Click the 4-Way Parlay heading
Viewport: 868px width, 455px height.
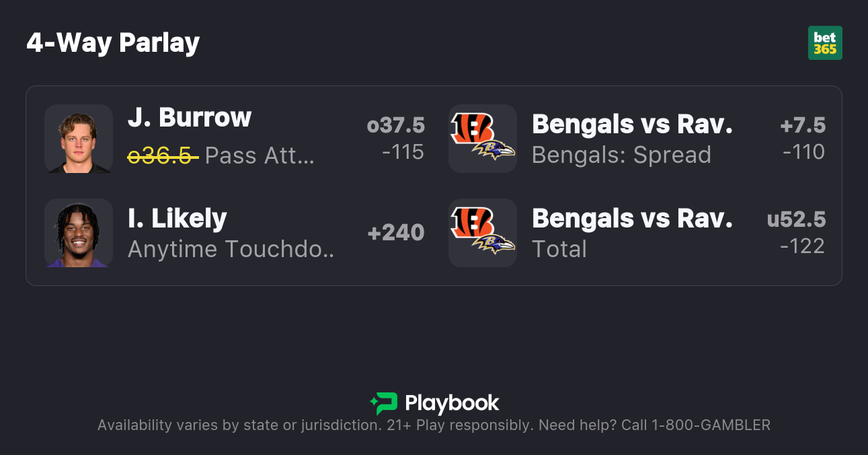pyautogui.click(x=113, y=43)
